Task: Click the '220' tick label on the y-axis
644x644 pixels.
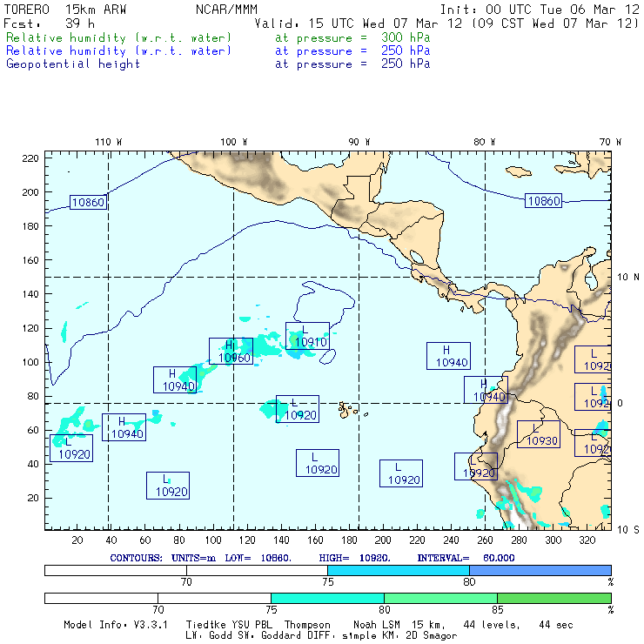Action: coord(30,158)
